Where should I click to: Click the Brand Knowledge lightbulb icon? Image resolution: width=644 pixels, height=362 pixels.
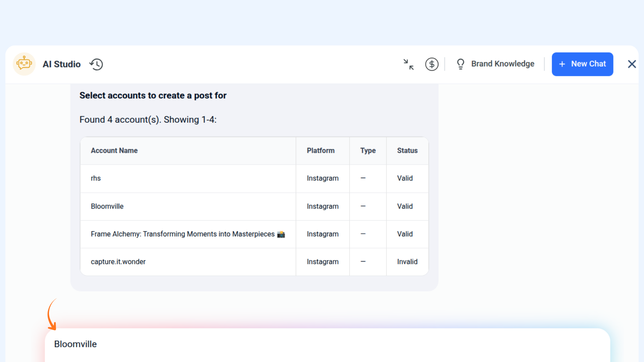[x=461, y=64]
